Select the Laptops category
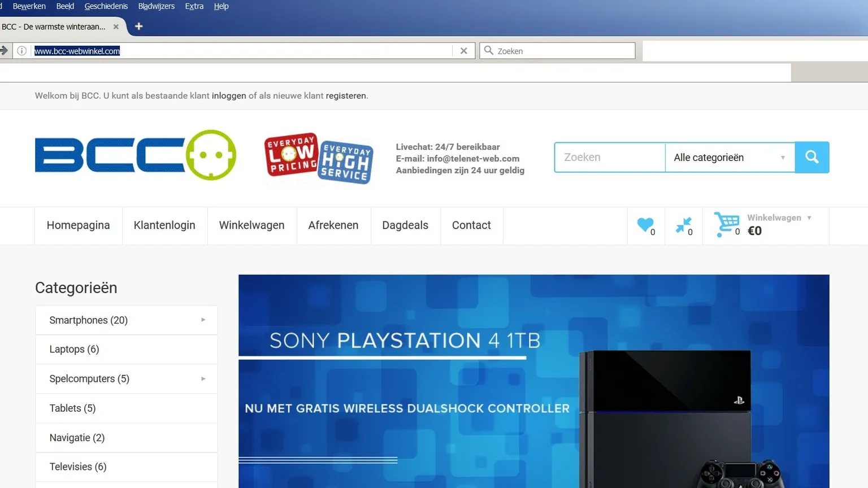This screenshot has width=868, height=488. click(74, 350)
